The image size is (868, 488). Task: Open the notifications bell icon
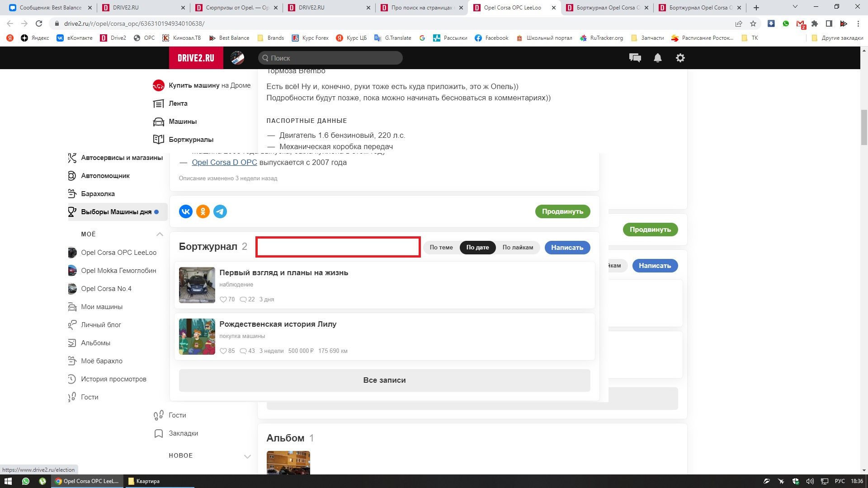point(658,58)
